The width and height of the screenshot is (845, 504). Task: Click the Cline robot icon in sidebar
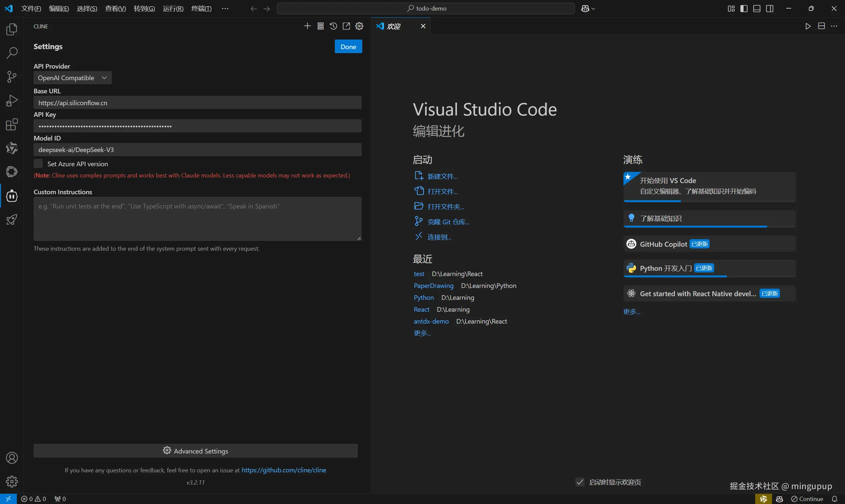(x=12, y=196)
